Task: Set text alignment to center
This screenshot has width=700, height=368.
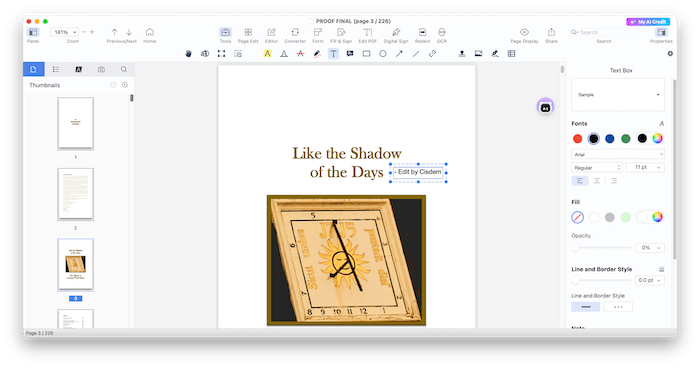Action: point(597,181)
